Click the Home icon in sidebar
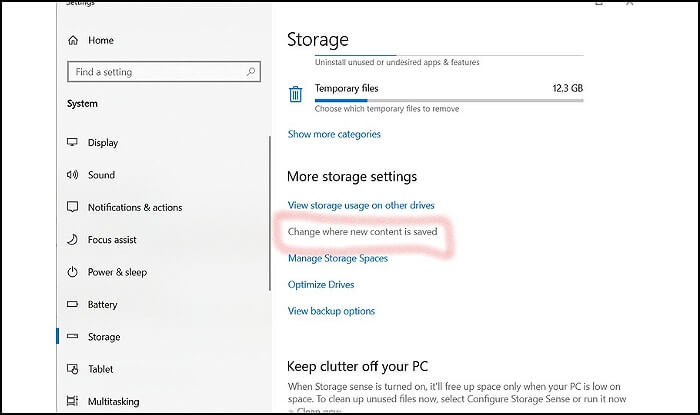700x415 pixels. 73,40
